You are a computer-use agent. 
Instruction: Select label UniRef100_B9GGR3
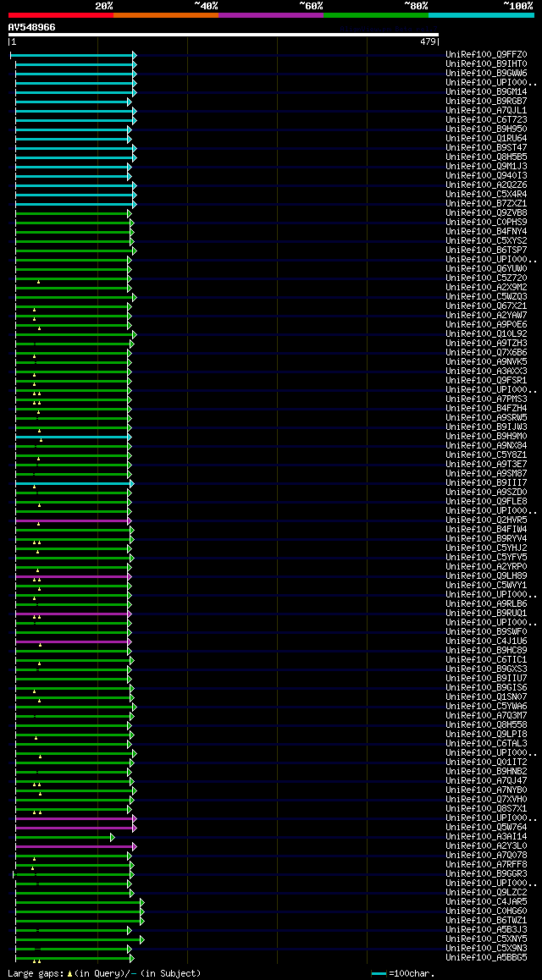(486, 874)
